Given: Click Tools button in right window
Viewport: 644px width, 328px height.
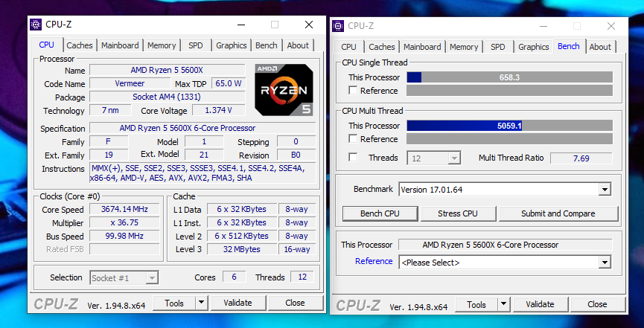Looking at the screenshot, I should pyautogui.click(x=476, y=305).
